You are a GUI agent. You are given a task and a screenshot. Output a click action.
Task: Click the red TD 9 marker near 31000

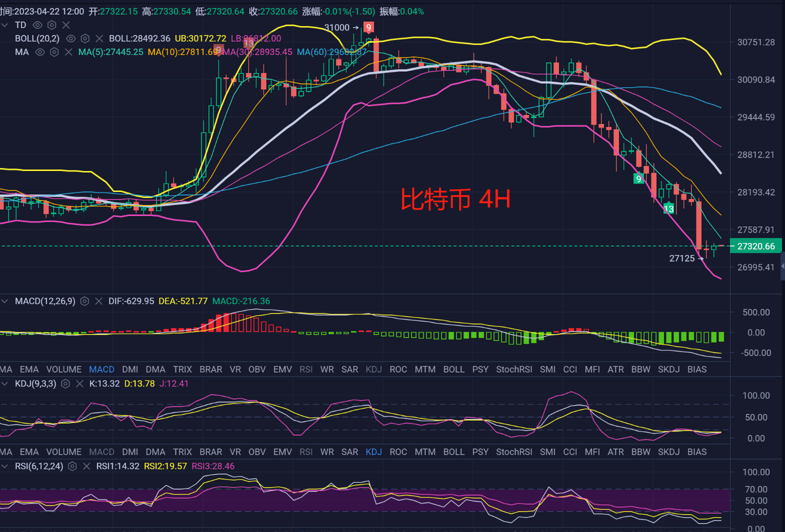(369, 27)
